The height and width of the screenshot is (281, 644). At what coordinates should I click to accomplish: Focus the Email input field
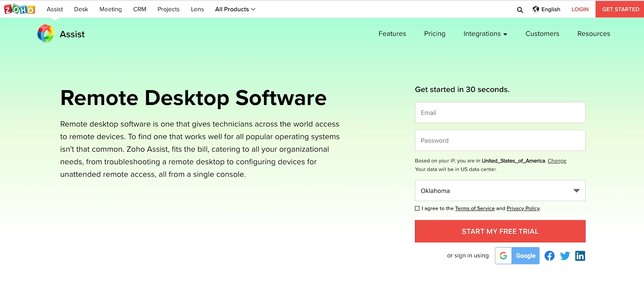(x=500, y=112)
